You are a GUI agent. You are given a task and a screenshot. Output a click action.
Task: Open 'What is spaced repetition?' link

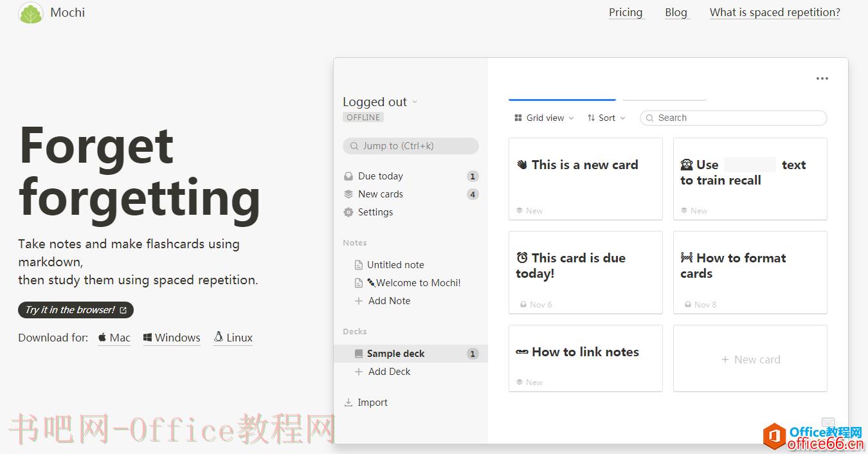pos(775,12)
